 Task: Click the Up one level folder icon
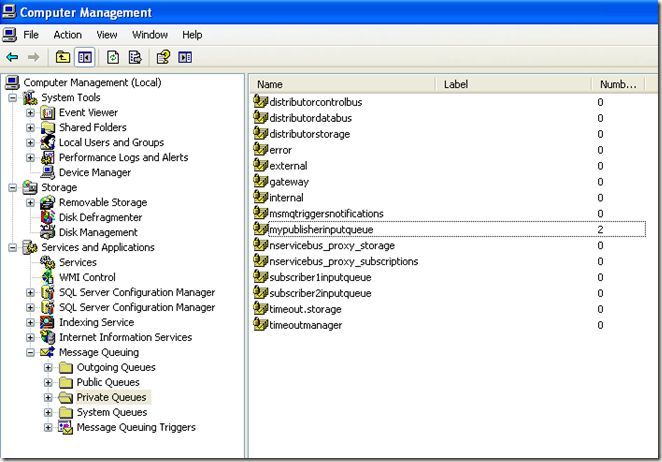click(63, 57)
